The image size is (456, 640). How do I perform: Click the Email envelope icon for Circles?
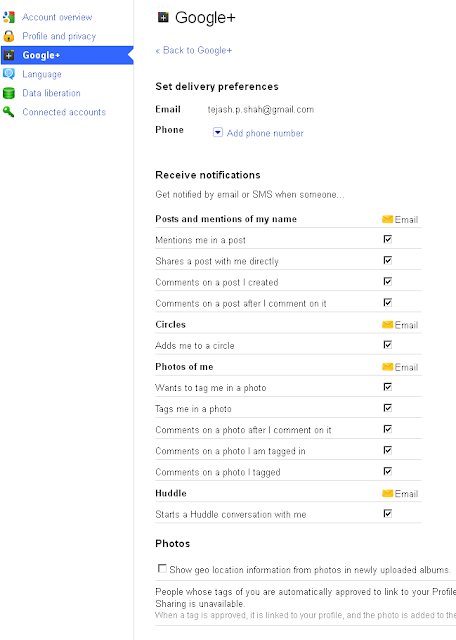[387, 324]
